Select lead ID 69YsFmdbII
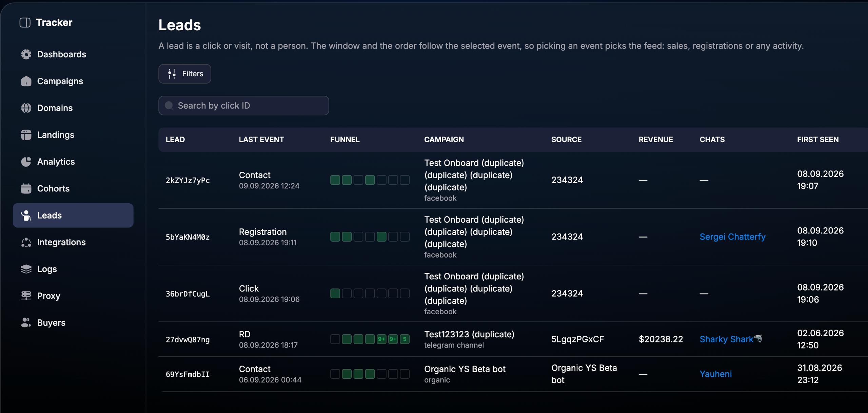 coord(188,374)
